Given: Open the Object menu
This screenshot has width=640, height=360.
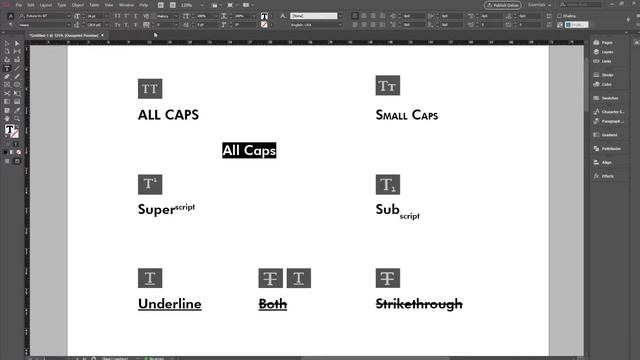Looking at the screenshot, I should tap(78, 5).
